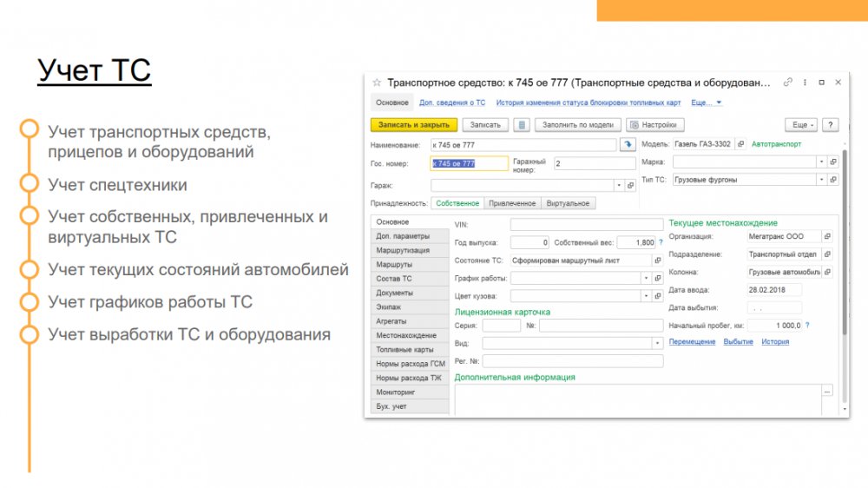This screenshot has height=488, width=868.
Task: Click the VIN input field
Action: click(586, 225)
